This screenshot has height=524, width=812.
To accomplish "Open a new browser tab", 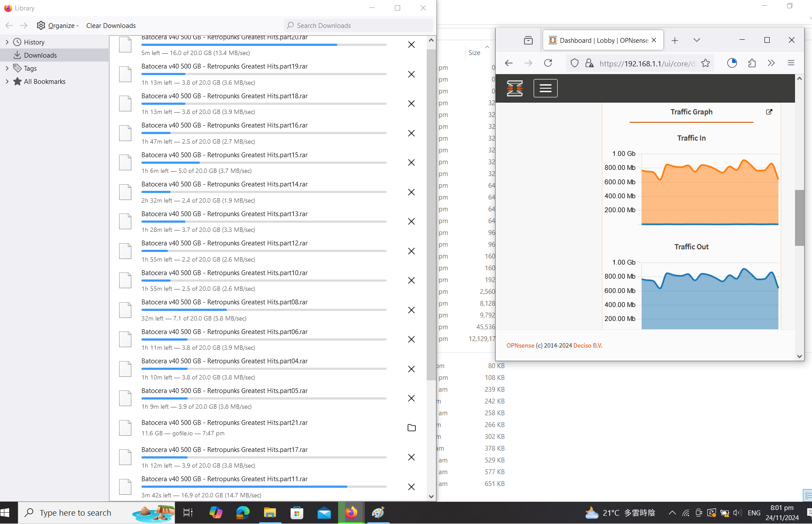I will pyautogui.click(x=675, y=41).
